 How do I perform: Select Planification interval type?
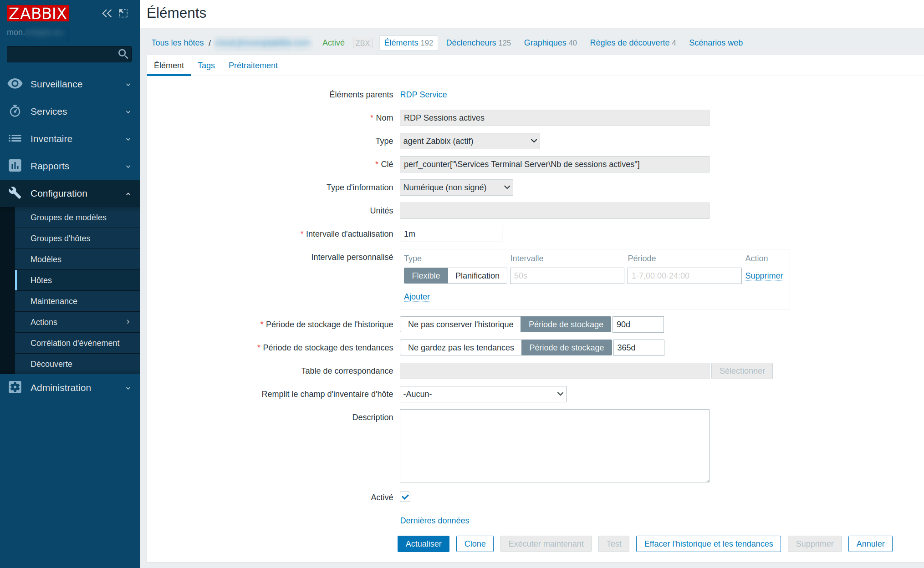pyautogui.click(x=477, y=276)
